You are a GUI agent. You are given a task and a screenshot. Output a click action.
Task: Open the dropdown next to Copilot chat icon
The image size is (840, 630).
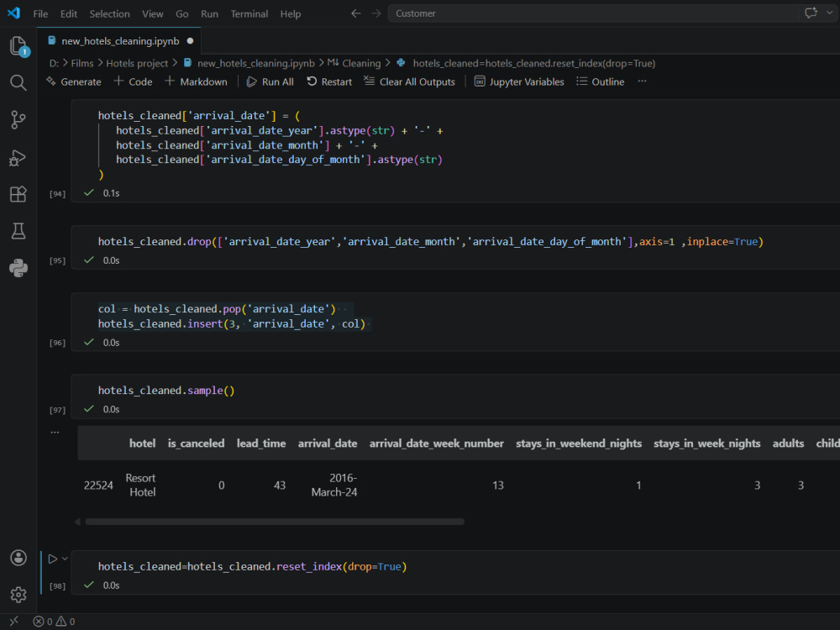click(x=829, y=13)
